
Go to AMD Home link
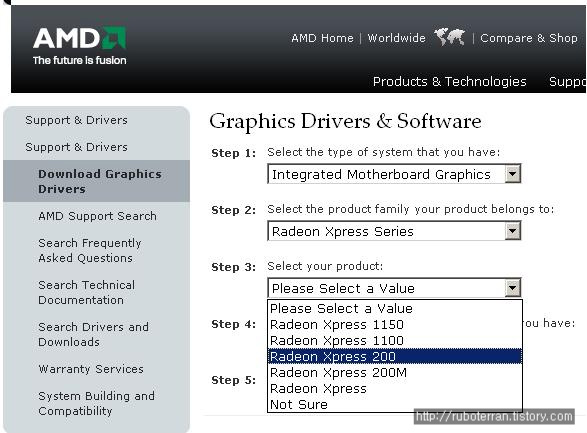[x=322, y=38]
